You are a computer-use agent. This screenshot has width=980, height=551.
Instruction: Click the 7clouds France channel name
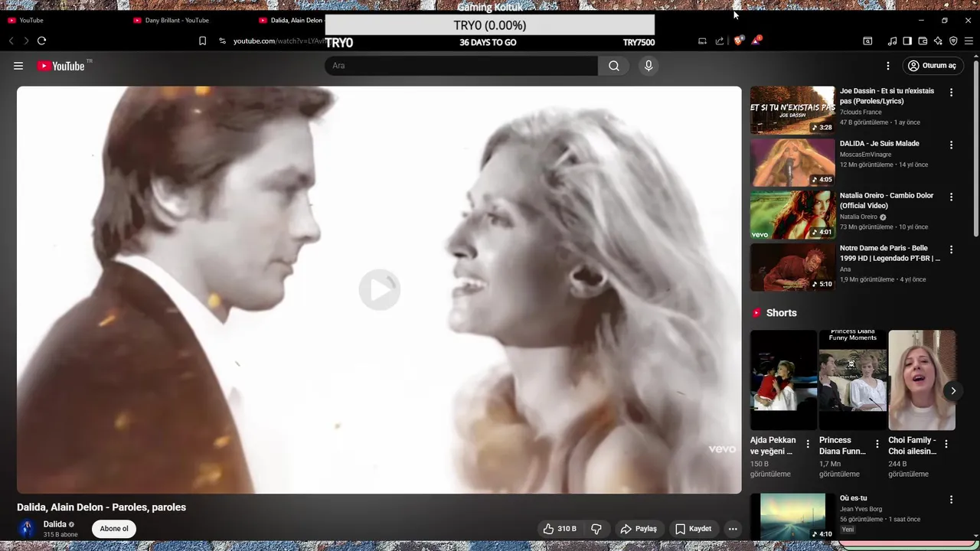tap(861, 112)
